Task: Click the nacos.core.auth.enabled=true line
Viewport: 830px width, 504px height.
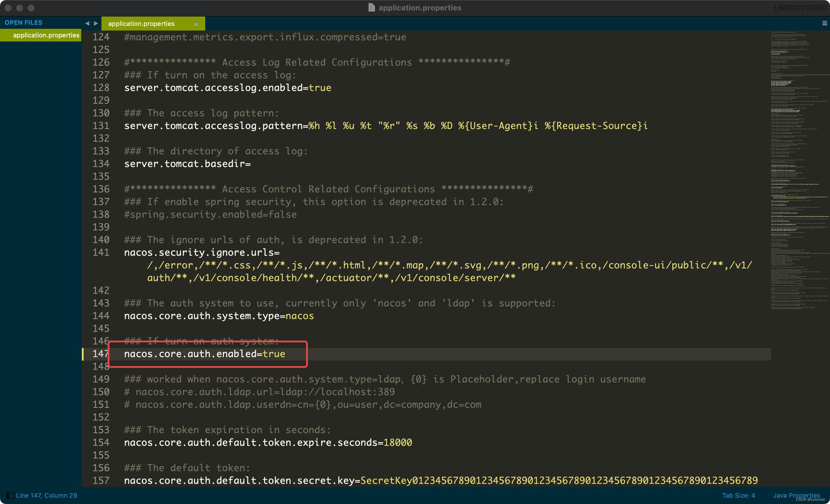Action: 204,354
